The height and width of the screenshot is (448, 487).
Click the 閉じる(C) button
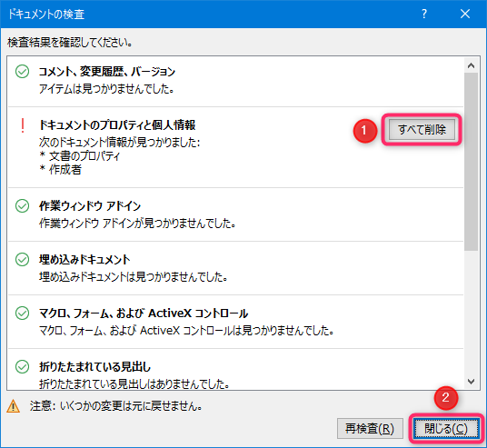(x=446, y=429)
